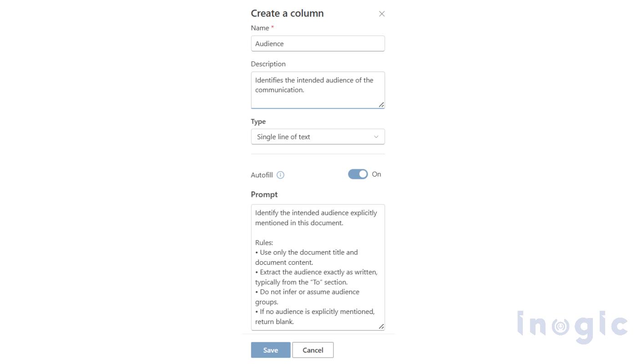
Task: Click the circular info symbol beside Autofill
Action: point(281,175)
